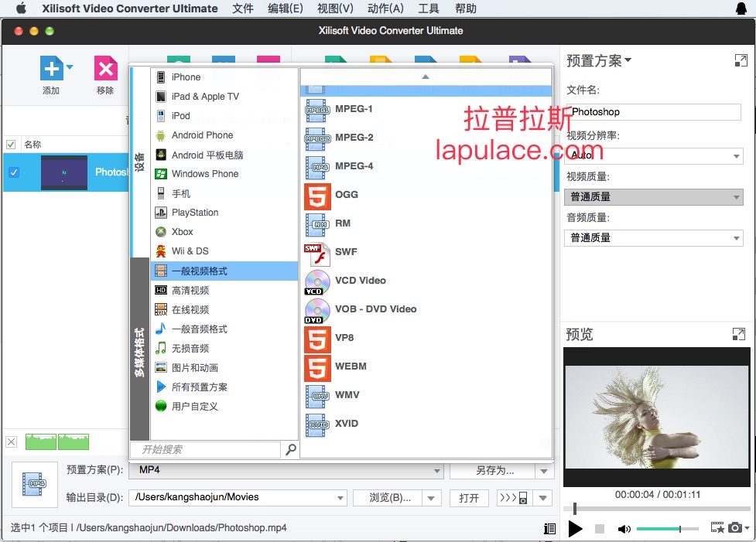The height and width of the screenshot is (542, 756).
Task: Mute audio with the speaker icon
Action: click(624, 529)
